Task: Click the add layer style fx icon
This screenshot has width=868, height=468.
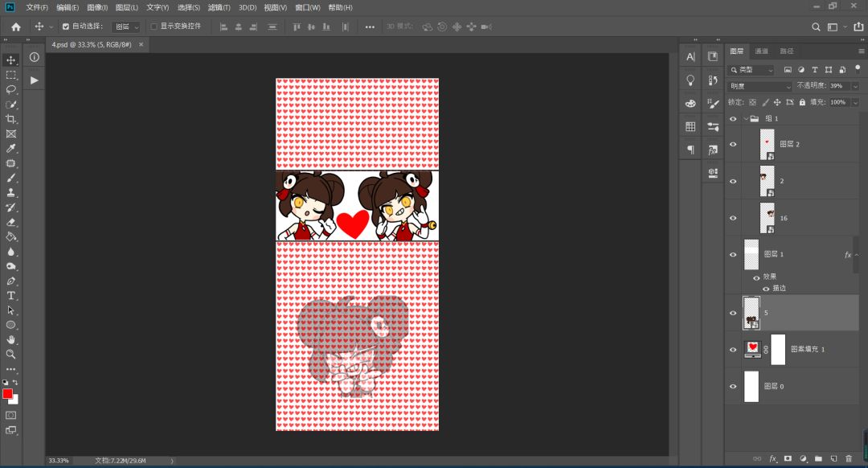Action: 773,458
